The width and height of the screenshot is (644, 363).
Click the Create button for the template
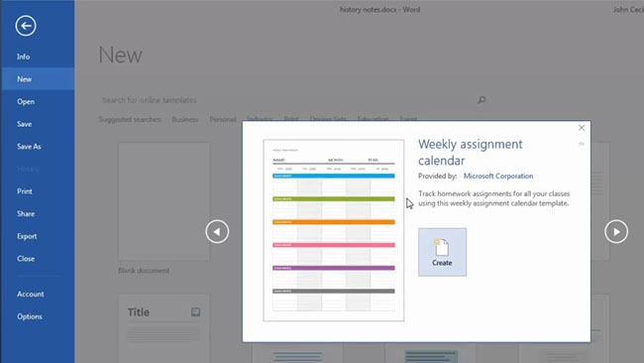(x=442, y=252)
